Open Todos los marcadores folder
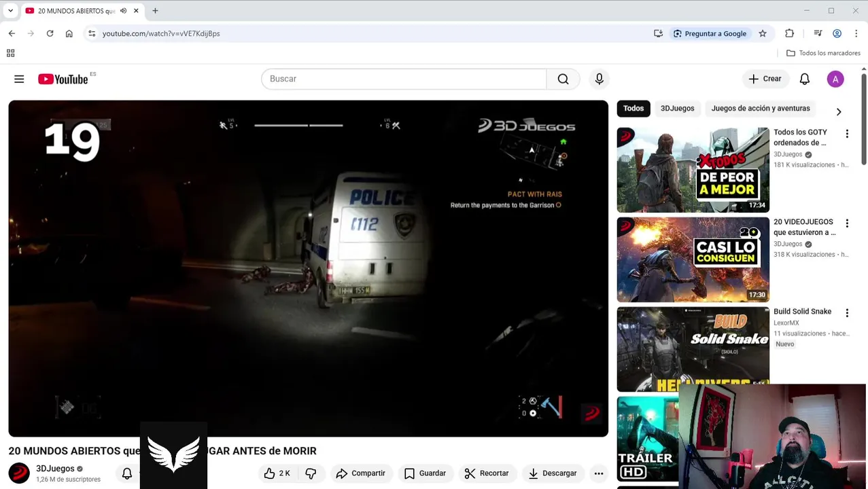The width and height of the screenshot is (868, 489). 823,53
